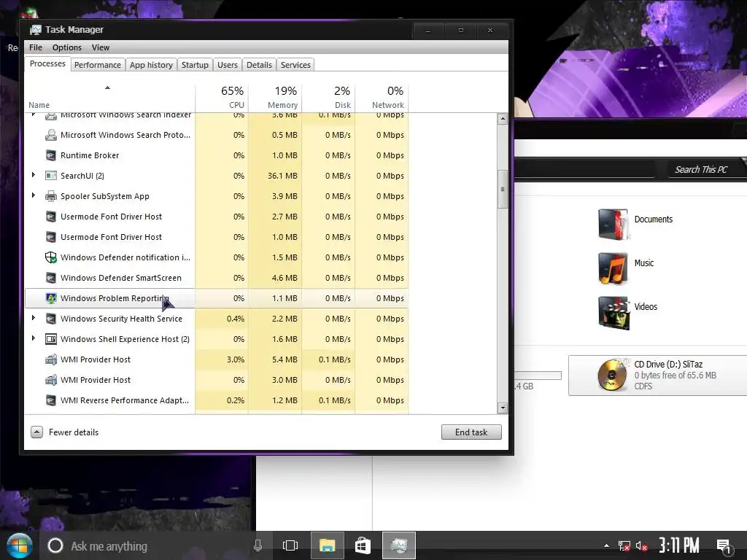Click the process list scrollbar thumb

pyautogui.click(x=502, y=189)
